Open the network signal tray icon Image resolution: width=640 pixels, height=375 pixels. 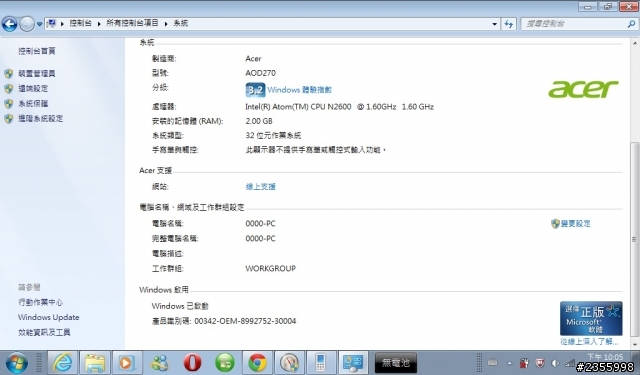(569, 363)
